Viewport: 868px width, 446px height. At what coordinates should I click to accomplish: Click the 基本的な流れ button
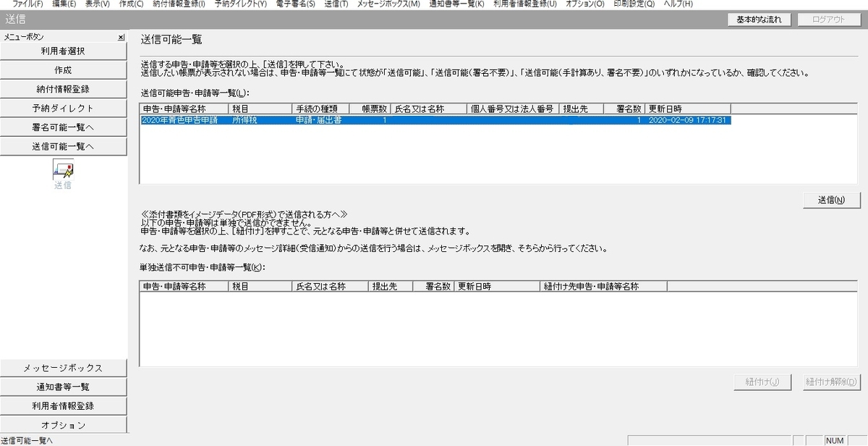(759, 20)
